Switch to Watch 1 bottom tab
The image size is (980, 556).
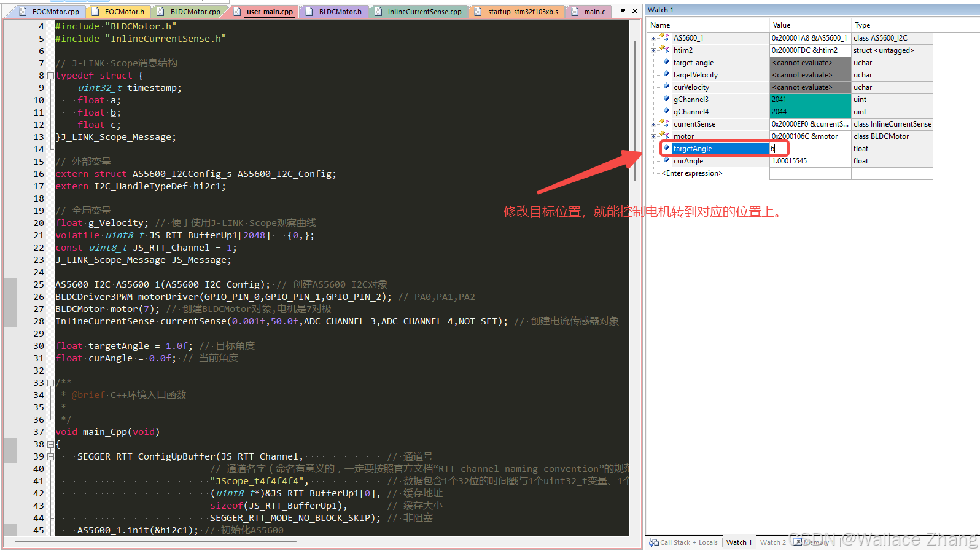(739, 542)
